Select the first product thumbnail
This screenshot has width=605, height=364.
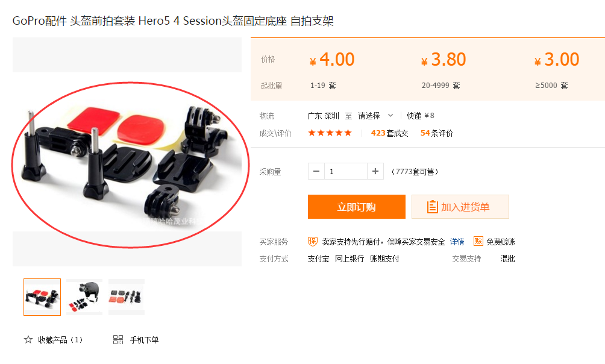(x=42, y=297)
